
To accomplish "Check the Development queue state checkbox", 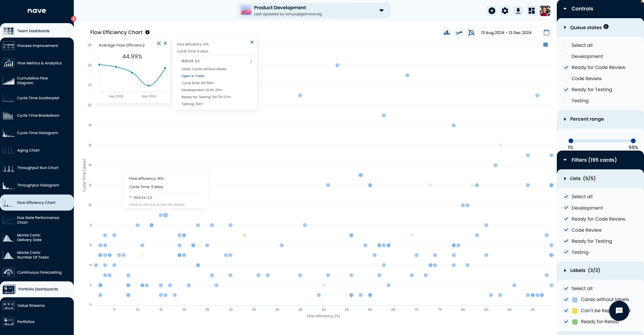I will 566,56.
